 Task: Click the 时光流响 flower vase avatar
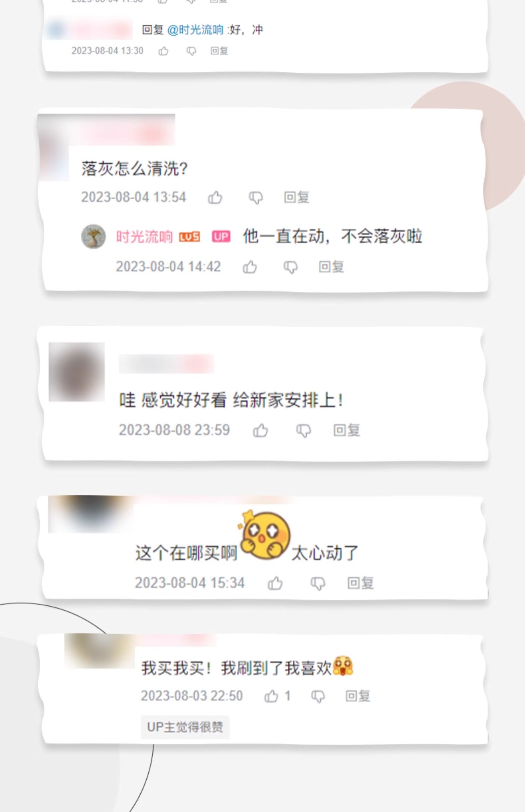(x=93, y=237)
